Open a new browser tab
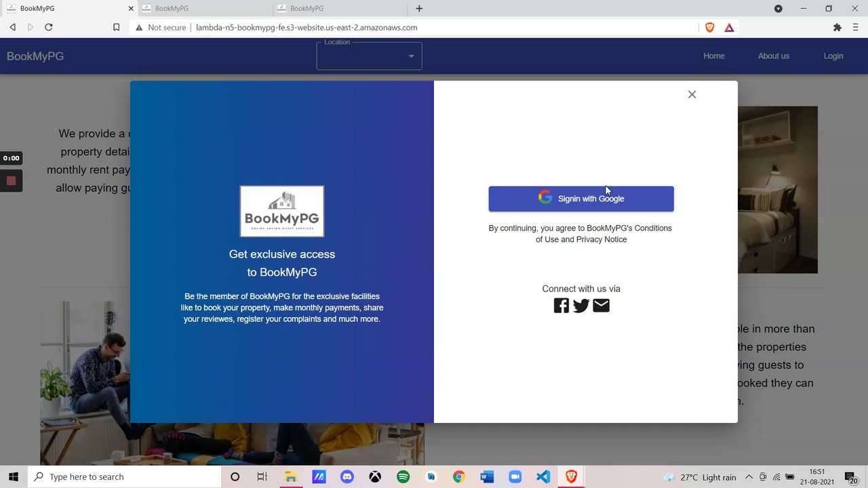 click(x=419, y=8)
